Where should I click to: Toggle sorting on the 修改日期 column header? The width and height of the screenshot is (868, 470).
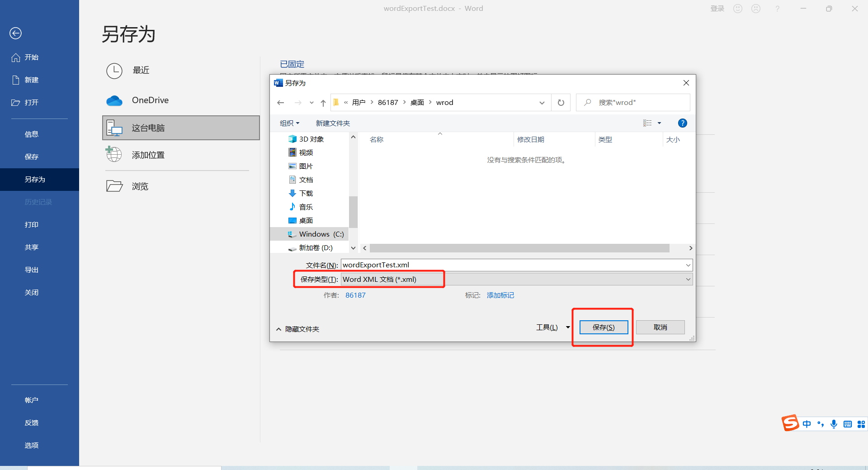532,139
